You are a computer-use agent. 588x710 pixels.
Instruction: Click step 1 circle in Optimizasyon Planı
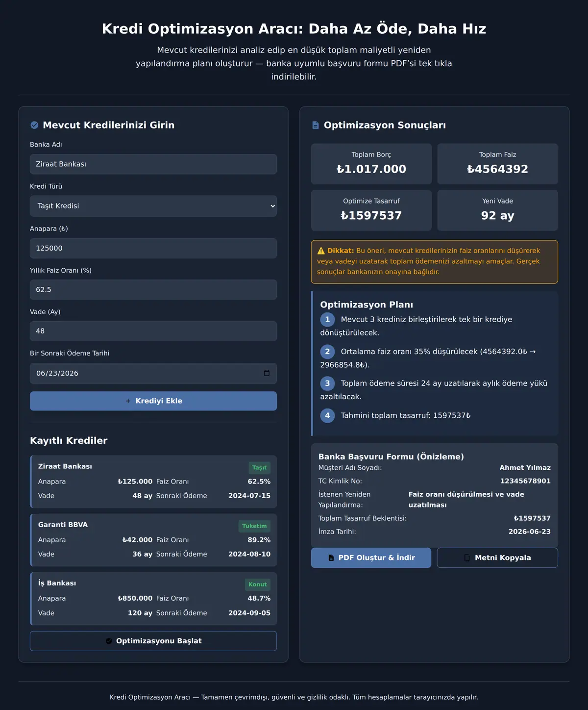327,319
